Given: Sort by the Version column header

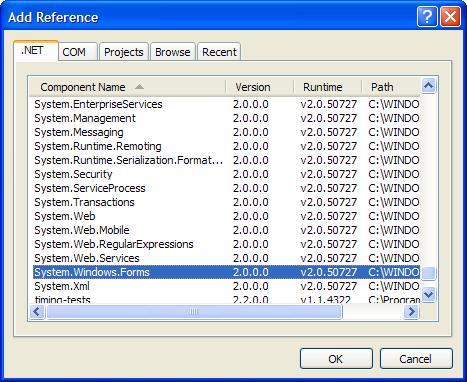Looking at the screenshot, I should click(259, 87).
